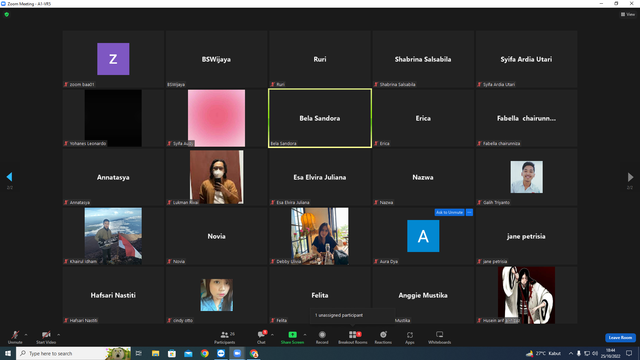Open more options button on Aura Dya tile

point(469,212)
